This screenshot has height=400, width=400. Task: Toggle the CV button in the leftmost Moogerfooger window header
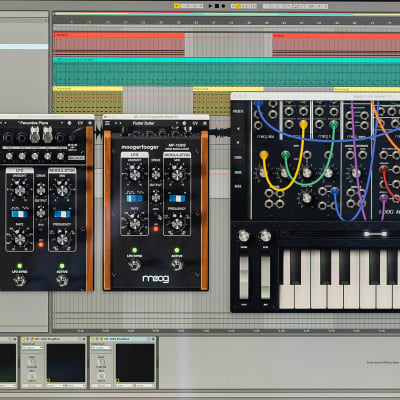(80, 123)
